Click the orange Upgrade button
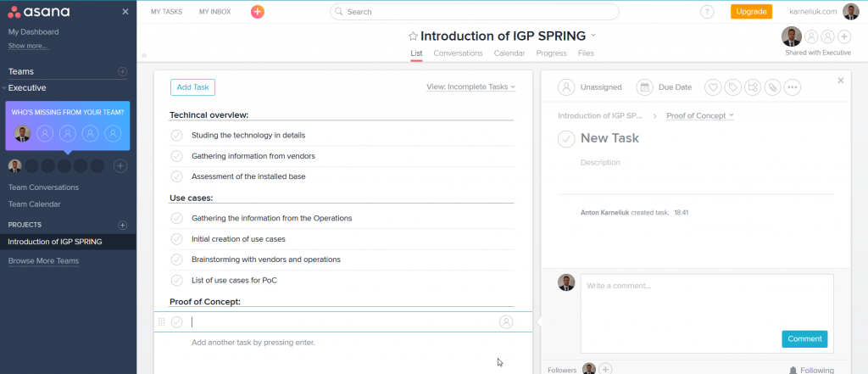The image size is (868, 374). [751, 12]
